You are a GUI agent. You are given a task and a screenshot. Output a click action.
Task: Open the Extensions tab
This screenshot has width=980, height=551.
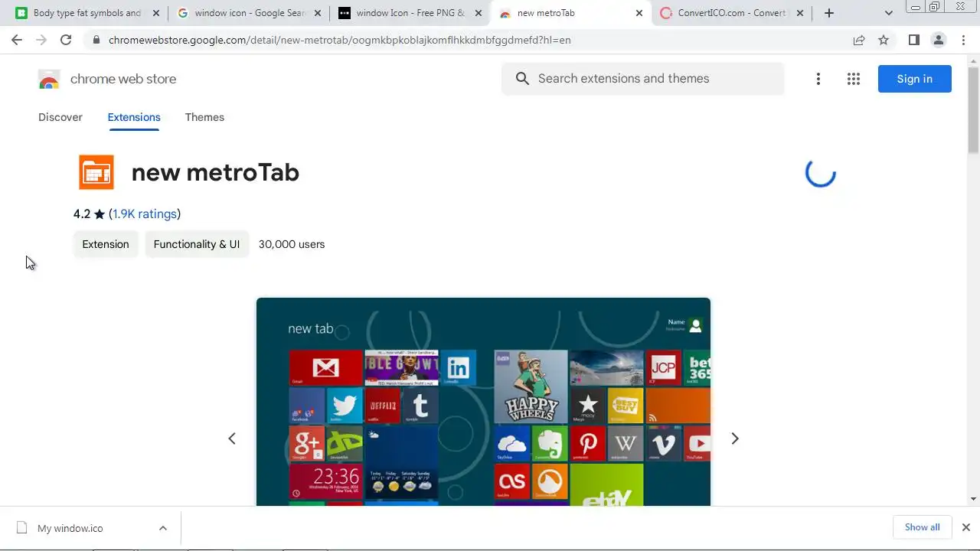[134, 117]
